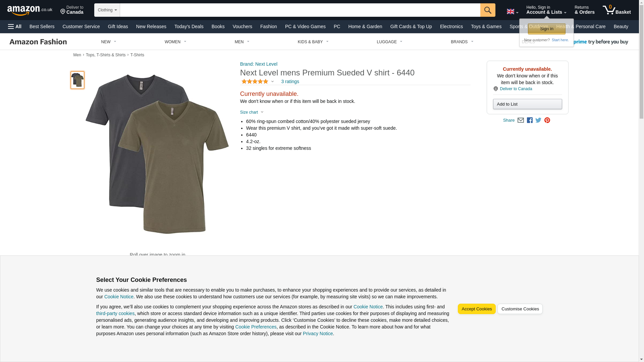This screenshot has width=644, height=362.
Task: Open the basket cart icon
Action: click(x=616, y=10)
